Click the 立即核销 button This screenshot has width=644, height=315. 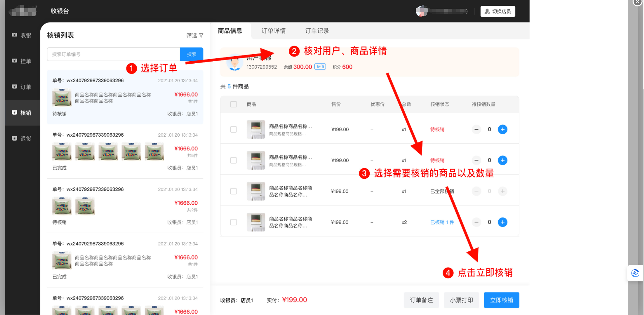(501, 300)
